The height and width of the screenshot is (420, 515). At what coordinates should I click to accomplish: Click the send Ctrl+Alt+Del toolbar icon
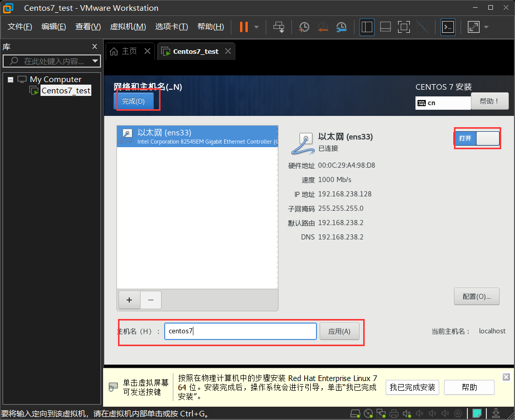point(279,27)
